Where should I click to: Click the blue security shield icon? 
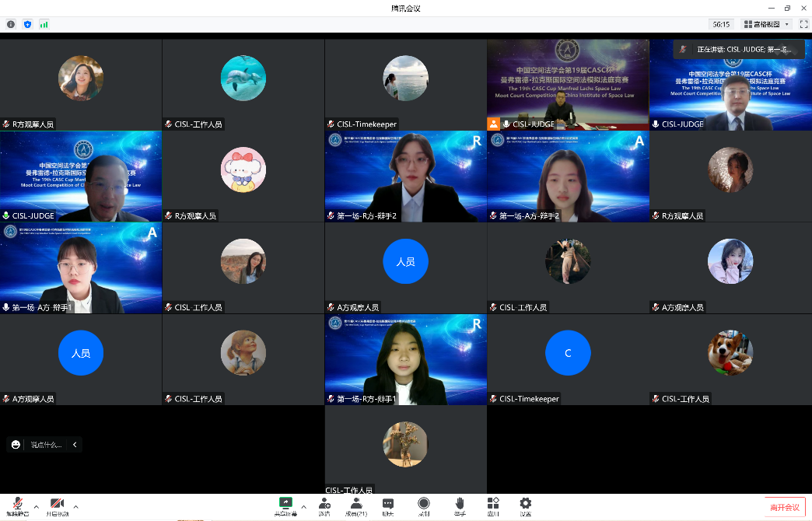pyautogui.click(x=28, y=24)
